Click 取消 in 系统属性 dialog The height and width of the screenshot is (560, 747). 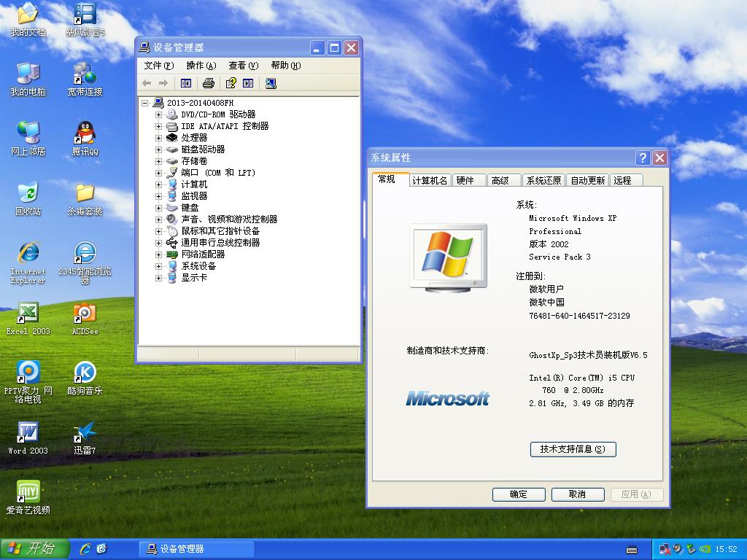click(578, 494)
